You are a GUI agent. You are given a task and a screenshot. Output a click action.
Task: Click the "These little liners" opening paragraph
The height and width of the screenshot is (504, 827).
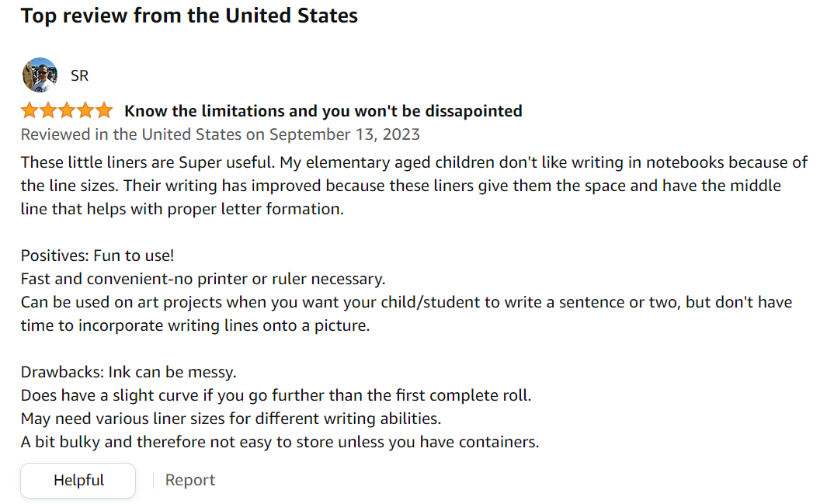[x=413, y=186]
